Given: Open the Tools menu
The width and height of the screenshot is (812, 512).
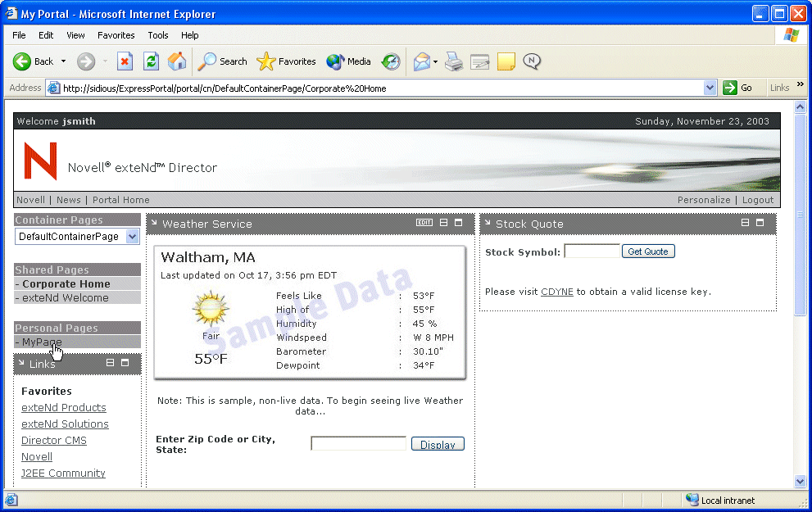Looking at the screenshot, I should 158,35.
